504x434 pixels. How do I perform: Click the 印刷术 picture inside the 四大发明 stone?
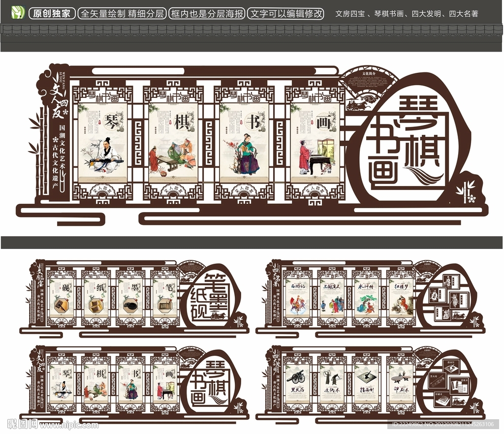point(442,400)
